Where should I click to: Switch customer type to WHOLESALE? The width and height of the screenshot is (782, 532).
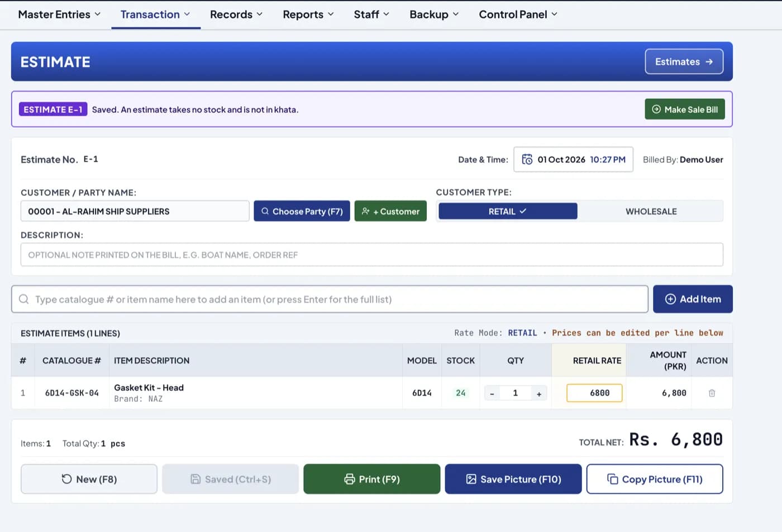point(651,212)
